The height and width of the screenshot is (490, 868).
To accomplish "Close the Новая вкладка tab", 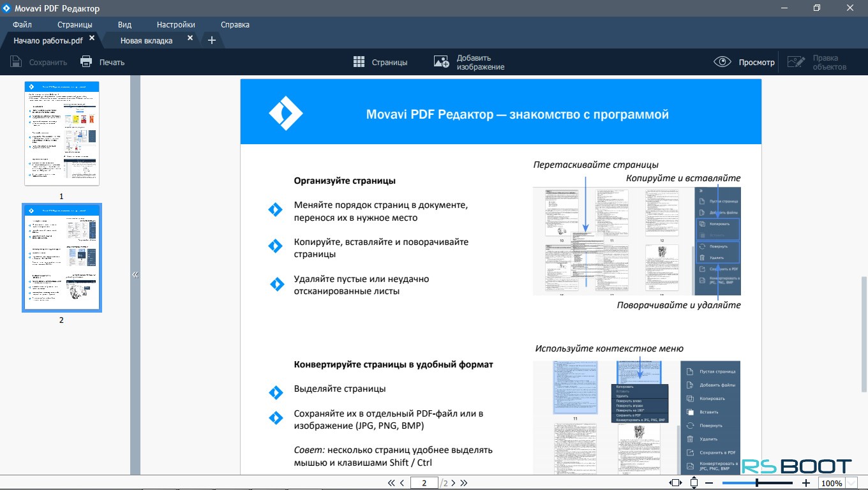I will [190, 39].
